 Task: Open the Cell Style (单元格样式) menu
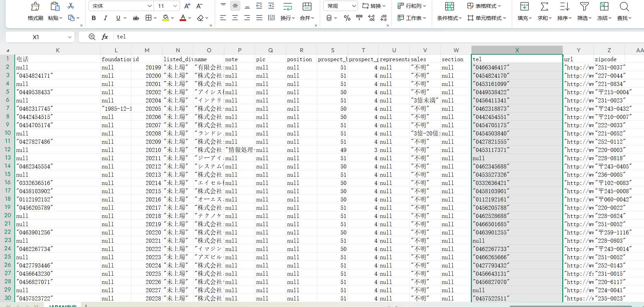tap(487, 18)
